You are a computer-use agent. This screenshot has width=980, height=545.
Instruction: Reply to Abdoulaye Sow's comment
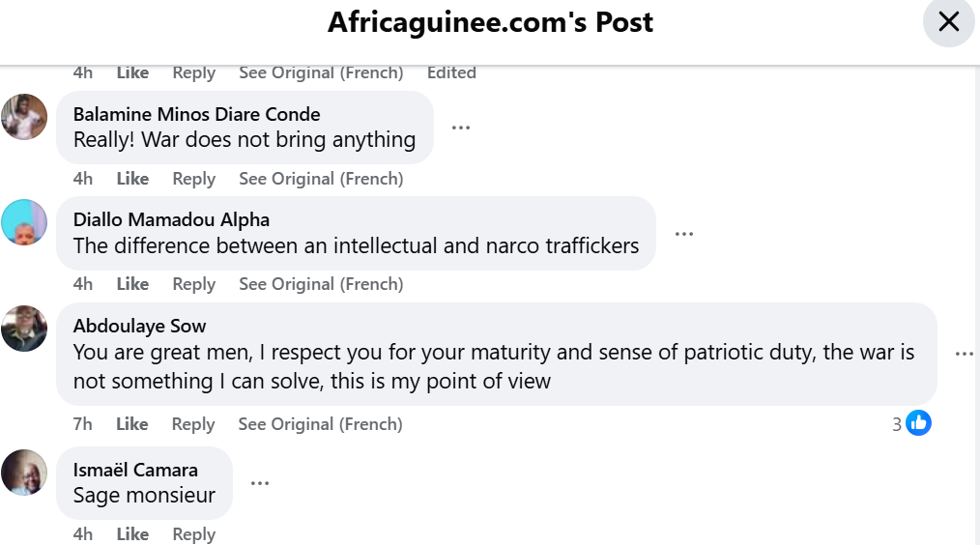coord(193,424)
